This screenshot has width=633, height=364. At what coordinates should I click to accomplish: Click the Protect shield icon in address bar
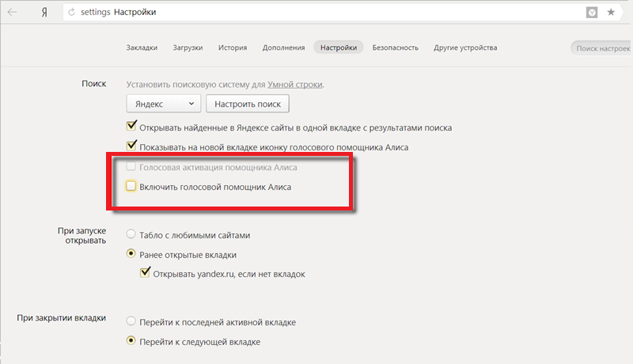pyautogui.click(x=592, y=13)
